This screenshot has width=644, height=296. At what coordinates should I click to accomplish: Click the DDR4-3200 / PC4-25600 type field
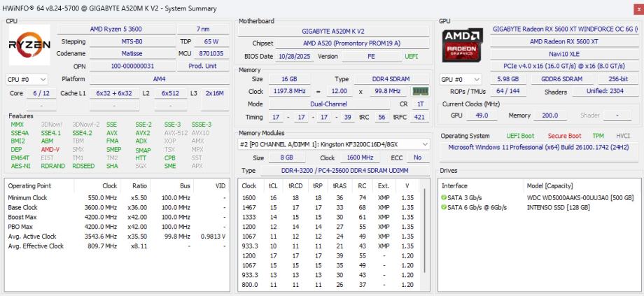coord(344,171)
